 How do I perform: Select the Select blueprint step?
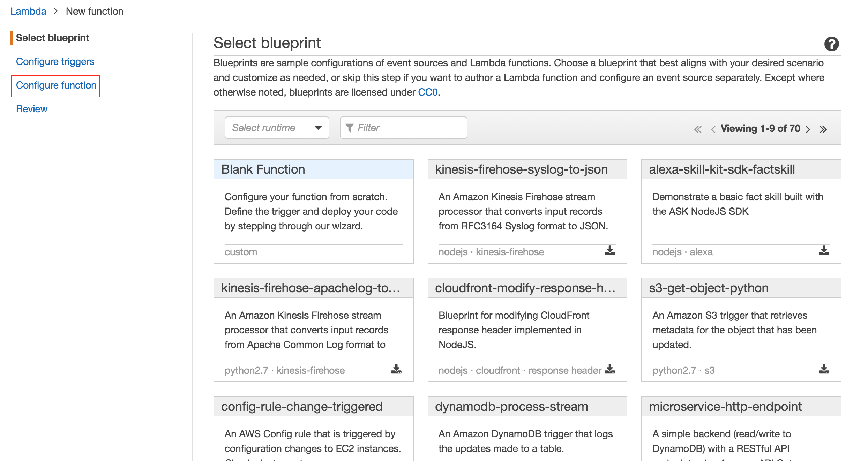pos(53,38)
